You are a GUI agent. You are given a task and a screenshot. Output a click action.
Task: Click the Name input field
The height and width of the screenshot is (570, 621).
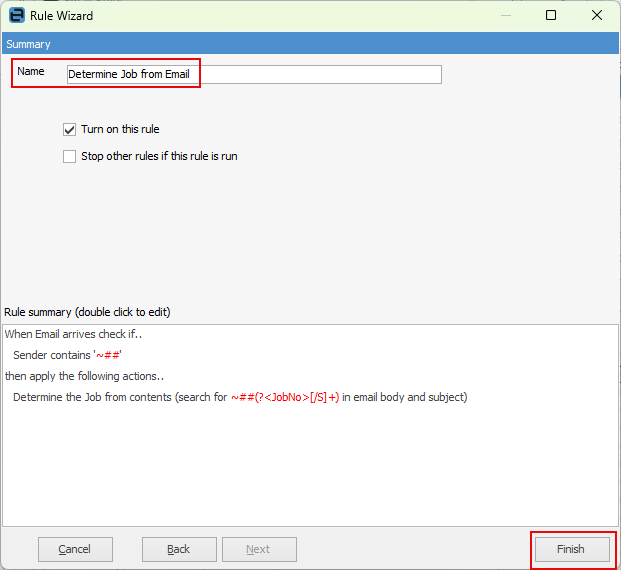click(254, 74)
